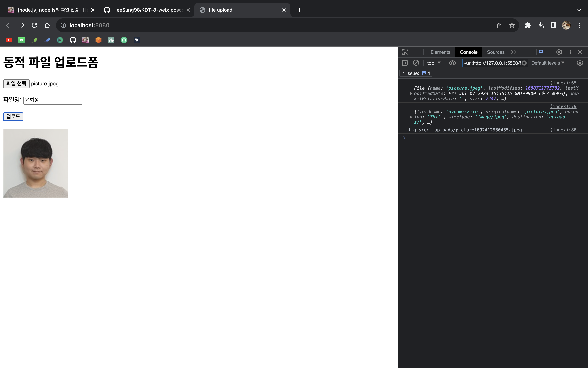Toggle the console sidebar icon
588x368 pixels.
[x=405, y=63]
